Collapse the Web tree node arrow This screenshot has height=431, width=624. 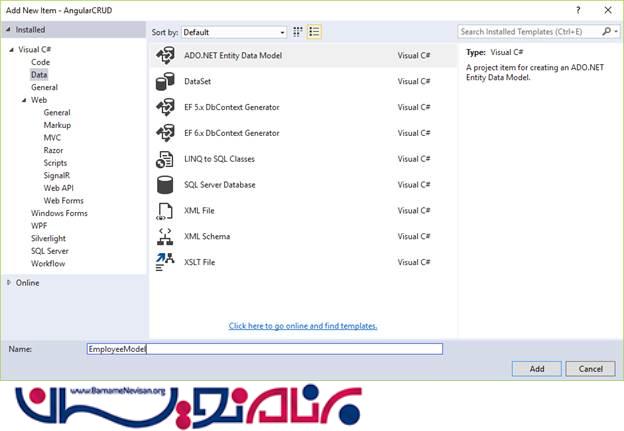pyautogui.click(x=24, y=100)
